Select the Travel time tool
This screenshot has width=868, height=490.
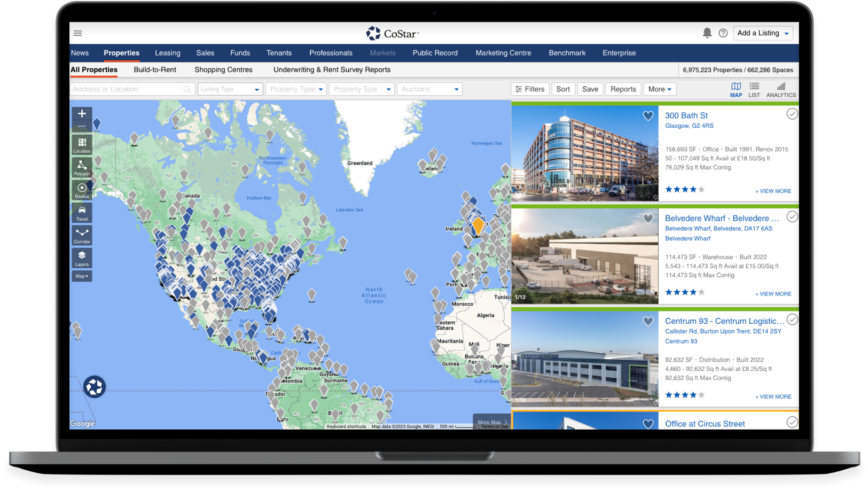pyautogui.click(x=82, y=213)
